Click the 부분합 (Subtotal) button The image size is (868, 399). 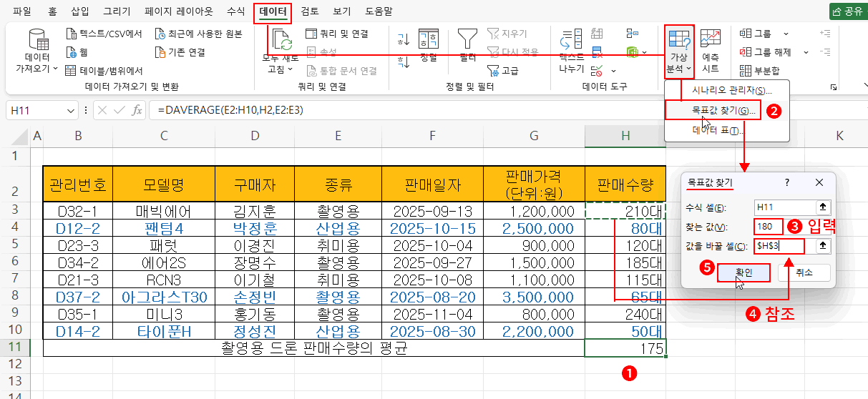(759, 71)
